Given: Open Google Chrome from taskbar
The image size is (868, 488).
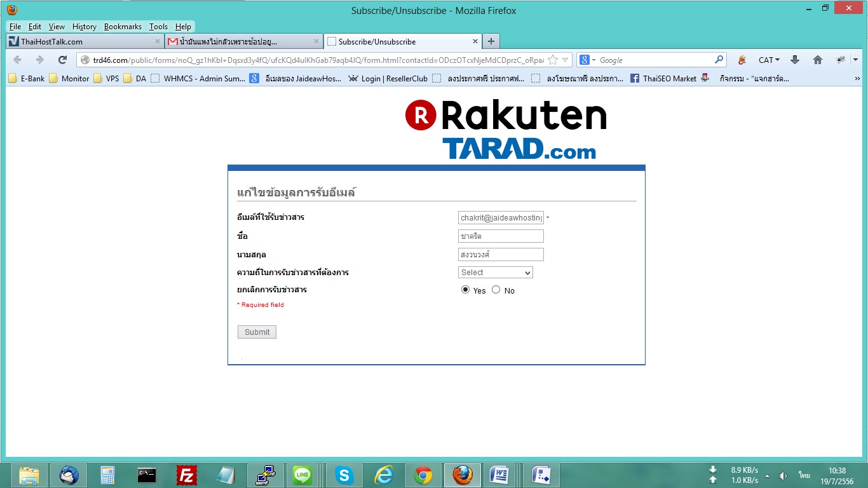Looking at the screenshot, I should pos(423,475).
